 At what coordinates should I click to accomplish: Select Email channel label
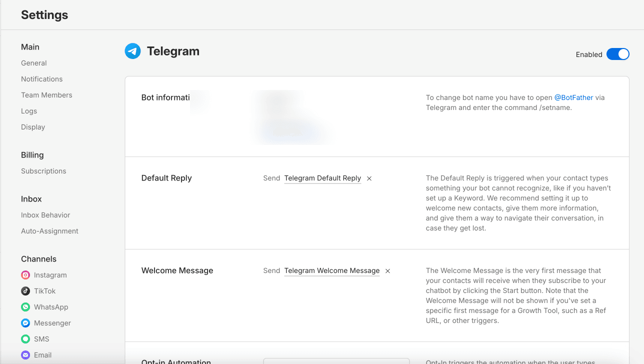(43, 355)
